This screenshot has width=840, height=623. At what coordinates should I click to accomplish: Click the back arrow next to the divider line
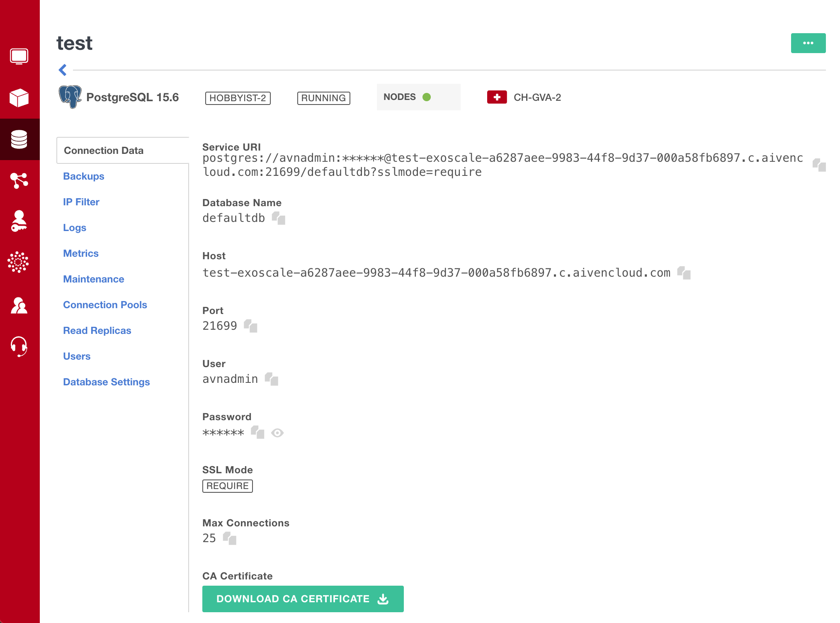click(62, 70)
